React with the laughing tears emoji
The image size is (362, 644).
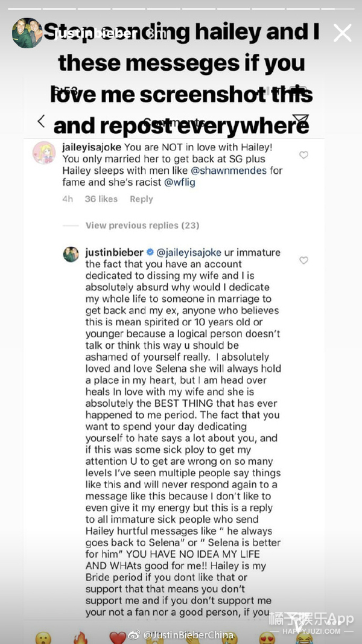pos(304,637)
